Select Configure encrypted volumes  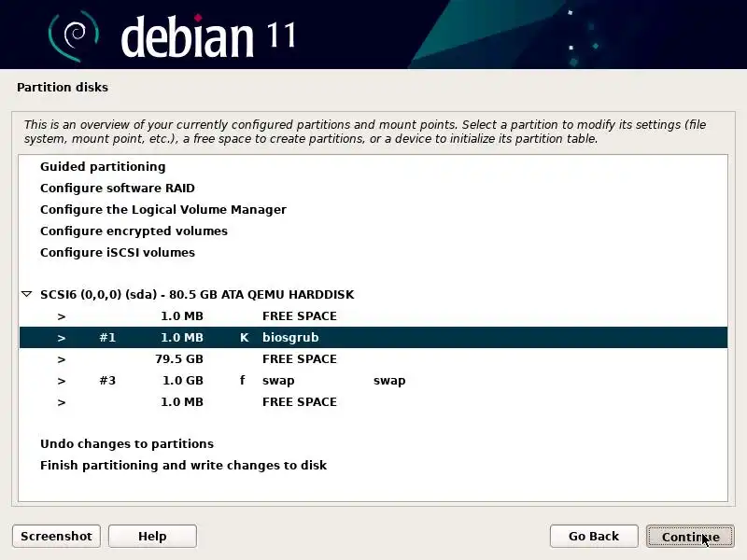pos(373,231)
